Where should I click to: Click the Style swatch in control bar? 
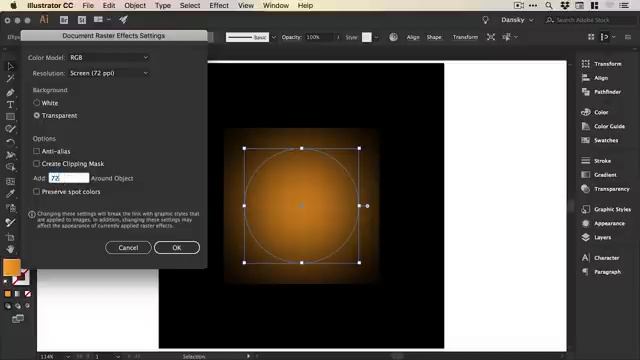[x=367, y=37]
